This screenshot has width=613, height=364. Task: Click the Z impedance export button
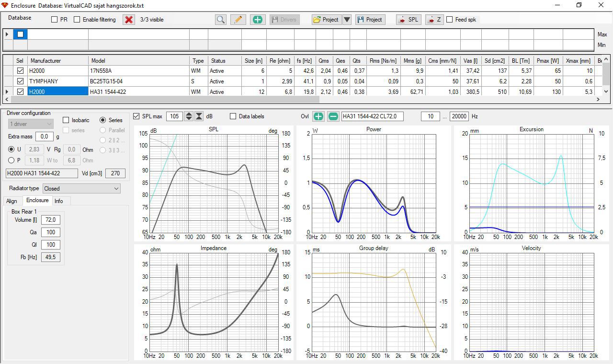pos(434,20)
